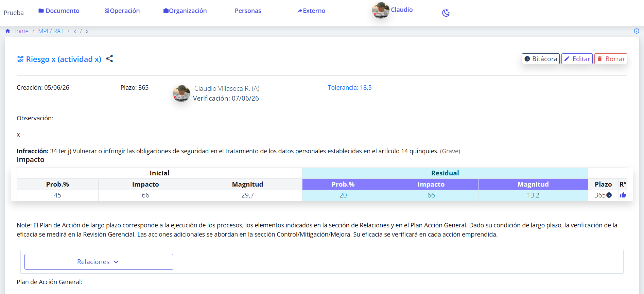
Task: Click the thumbs-up icon in the R° column
Action: pyautogui.click(x=623, y=195)
